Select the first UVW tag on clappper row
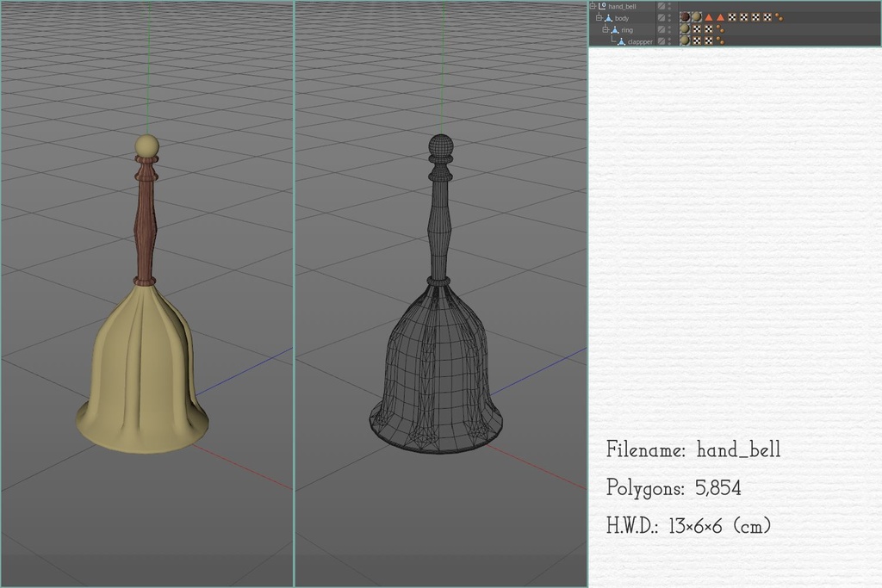 696,40
